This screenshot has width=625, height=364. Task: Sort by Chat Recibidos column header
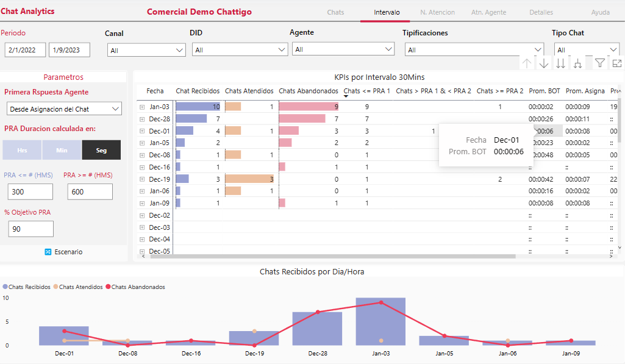(198, 91)
